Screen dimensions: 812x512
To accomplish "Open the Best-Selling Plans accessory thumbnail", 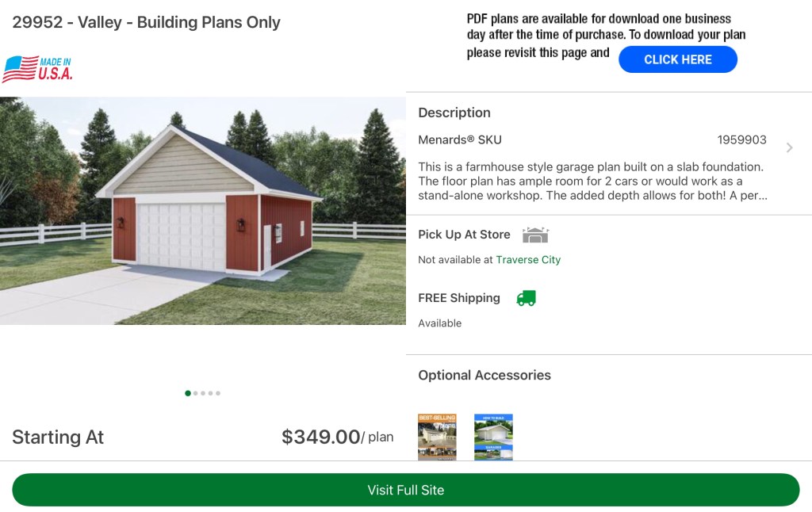I will click(x=437, y=437).
